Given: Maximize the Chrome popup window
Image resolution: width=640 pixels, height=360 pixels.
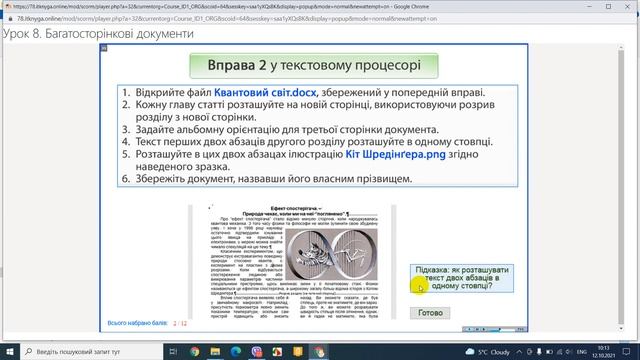Looking at the screenshot, I should click(609, 7).
